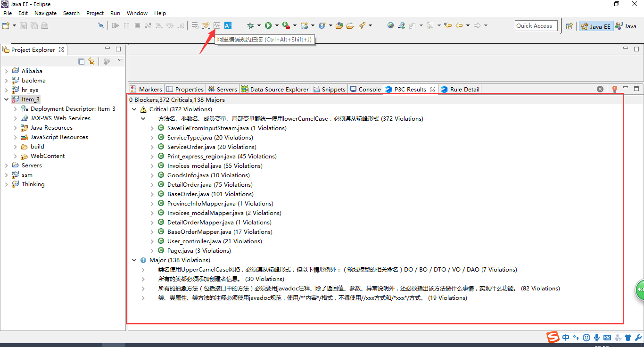644x347 pixels.
Task: Click Collapse All in Project Explorer
Action: point(82,61)
